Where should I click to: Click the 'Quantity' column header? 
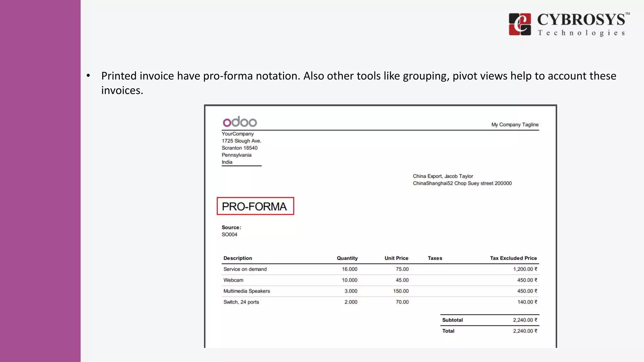coord(347,258)
